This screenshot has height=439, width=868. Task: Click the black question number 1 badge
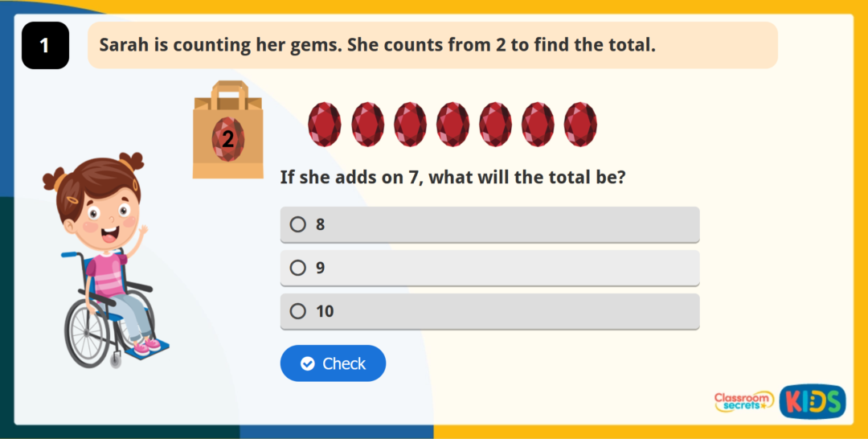pos(45,45)
